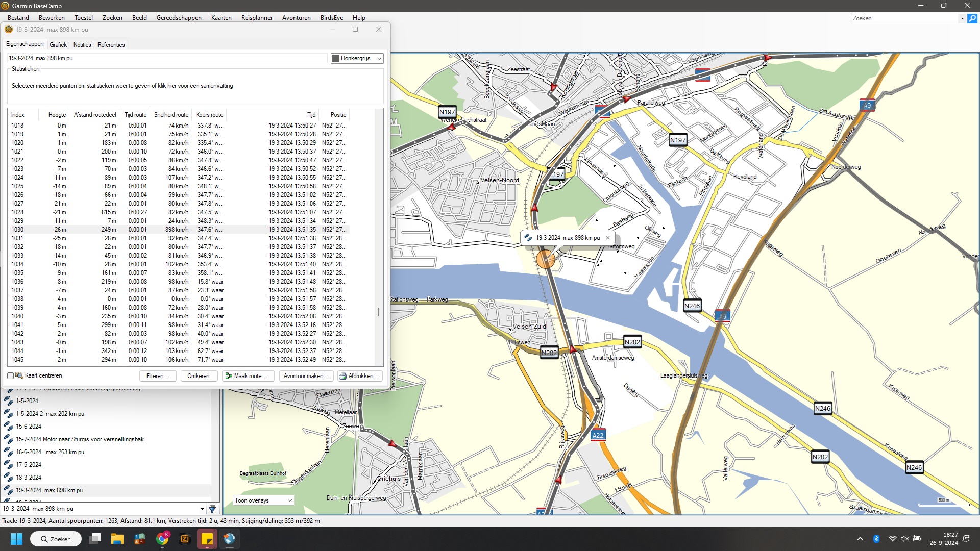
Task: Click the library filter funnel icon
Action: [x=212, y=509]
